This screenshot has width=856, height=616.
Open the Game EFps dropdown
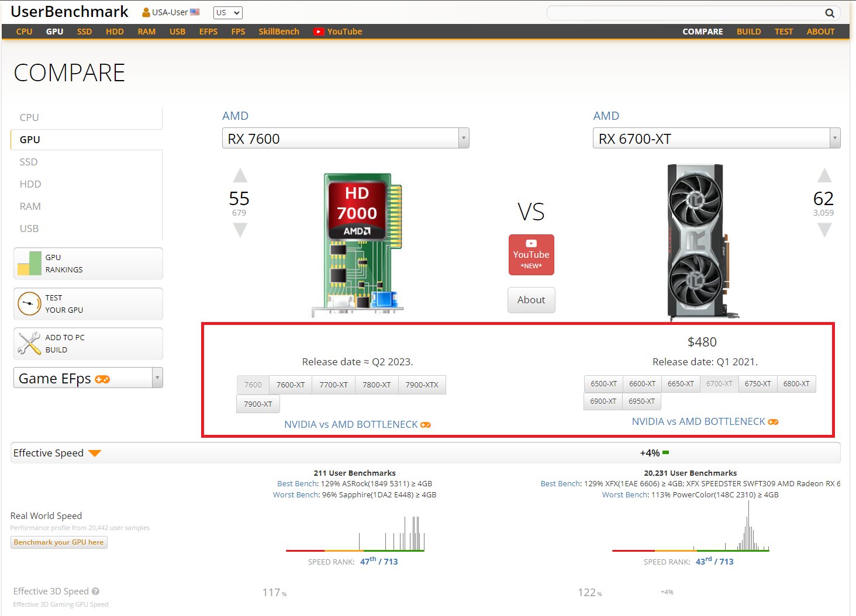click(88, 378)
